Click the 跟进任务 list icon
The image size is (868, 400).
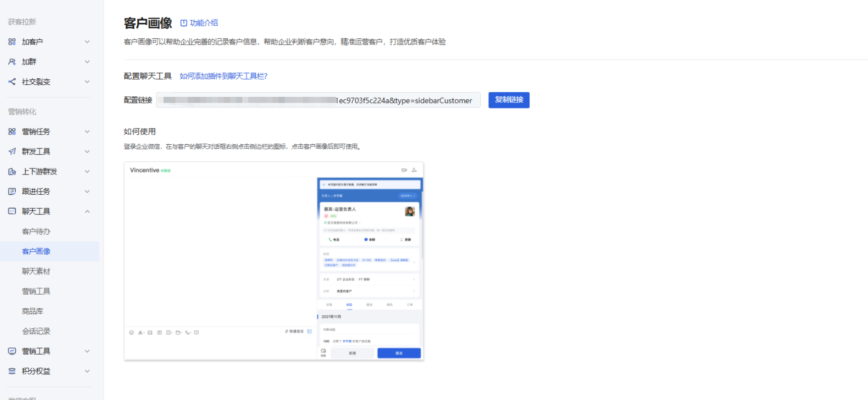click(x=12, y=191)
